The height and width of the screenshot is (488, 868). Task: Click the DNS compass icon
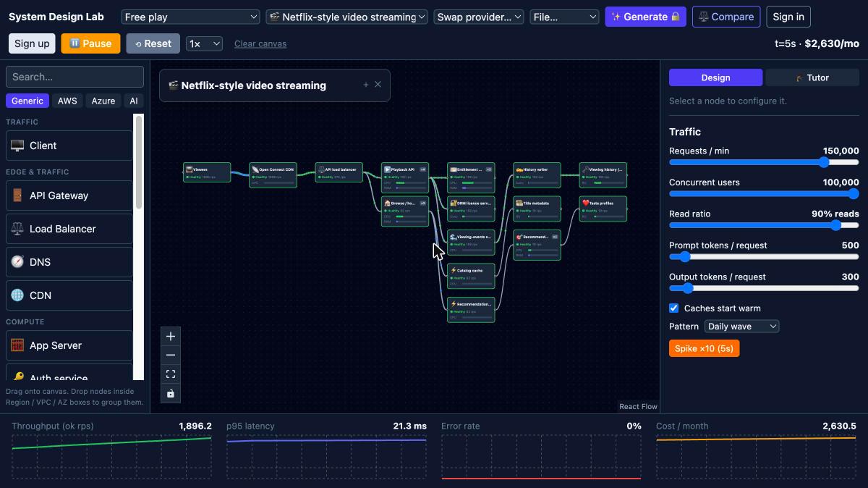[x=17, y=262]
